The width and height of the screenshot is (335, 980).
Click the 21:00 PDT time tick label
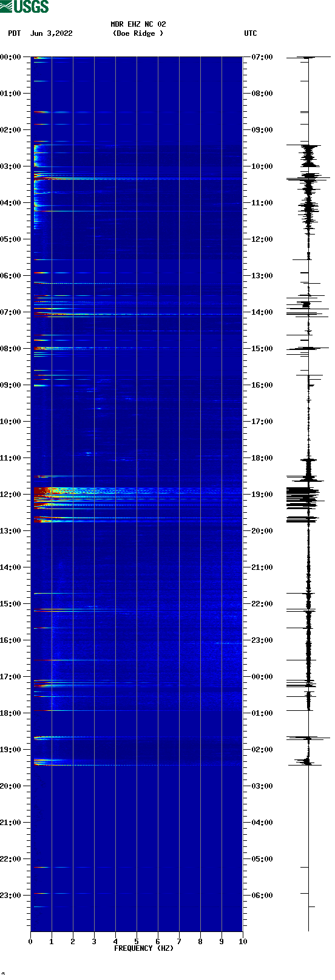(x=11, y=823)
